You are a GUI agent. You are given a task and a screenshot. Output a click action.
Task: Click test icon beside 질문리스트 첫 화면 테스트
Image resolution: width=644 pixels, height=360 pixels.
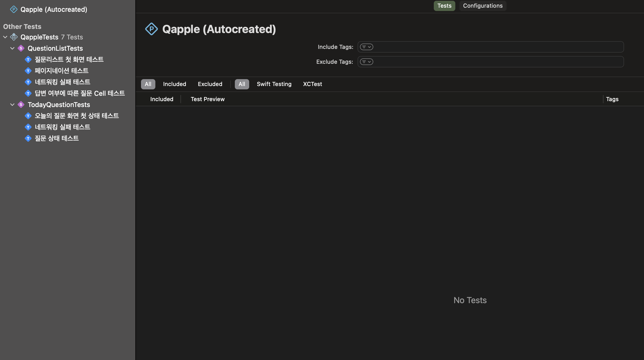28,60
